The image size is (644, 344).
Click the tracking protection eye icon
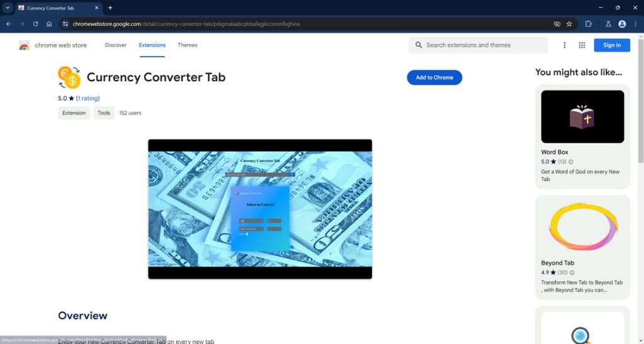pos(557,24)
